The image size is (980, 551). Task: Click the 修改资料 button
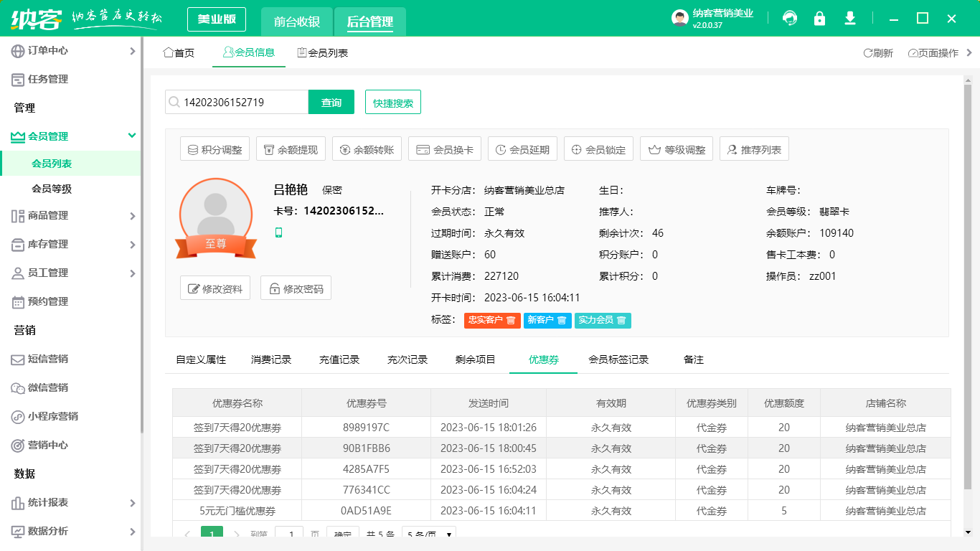(215, 288)
